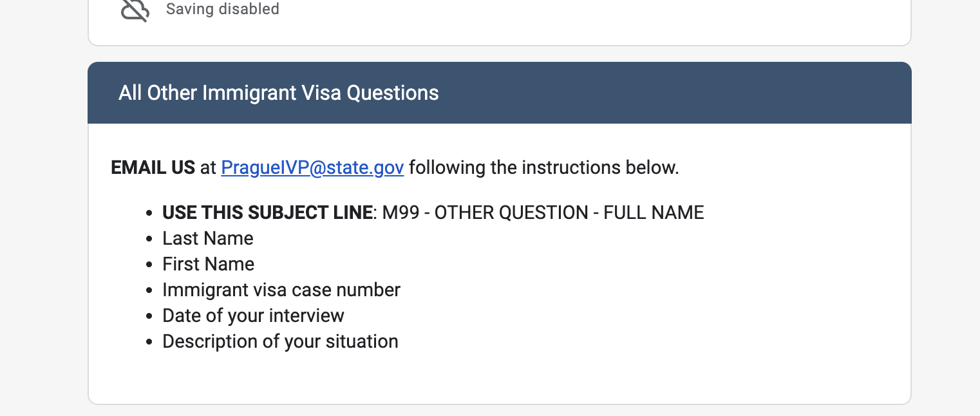The width and height of the screenshot is (980, 416).
Task: Click the bullet before 'Date of your interview'
Action: pos(149,317)
